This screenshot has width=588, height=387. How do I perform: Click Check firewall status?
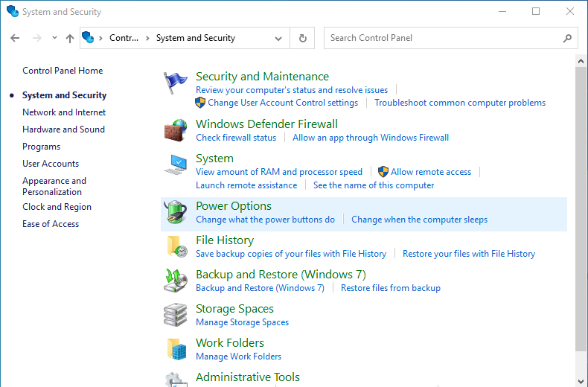point(236,138)
